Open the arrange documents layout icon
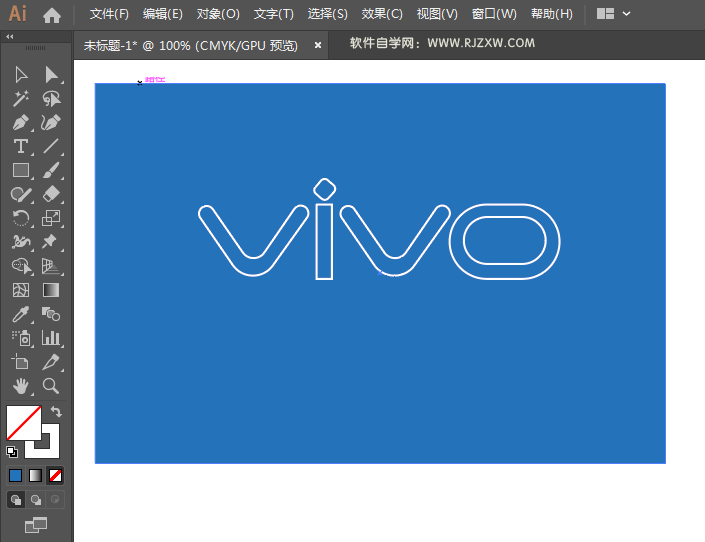This screenshot has width=705, height=542. (x=605, y=14)
